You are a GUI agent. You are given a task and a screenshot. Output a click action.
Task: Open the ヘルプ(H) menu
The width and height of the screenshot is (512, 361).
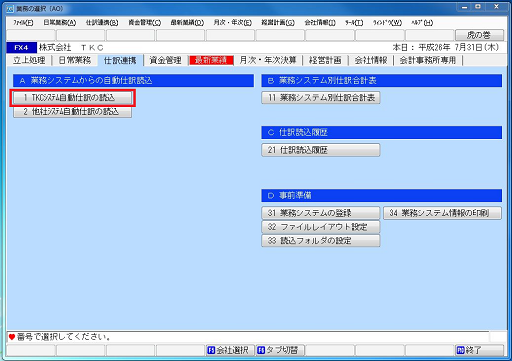(422, 23)
